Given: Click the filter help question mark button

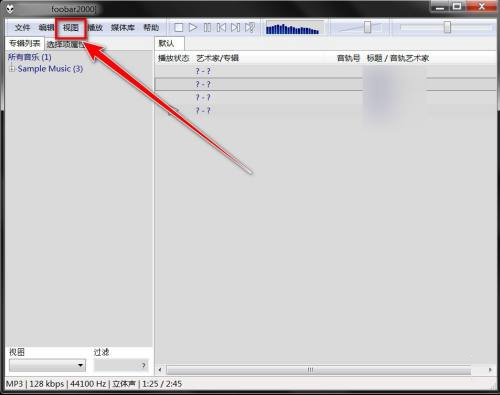Looking at the screenshot, I should coord(144,365).
